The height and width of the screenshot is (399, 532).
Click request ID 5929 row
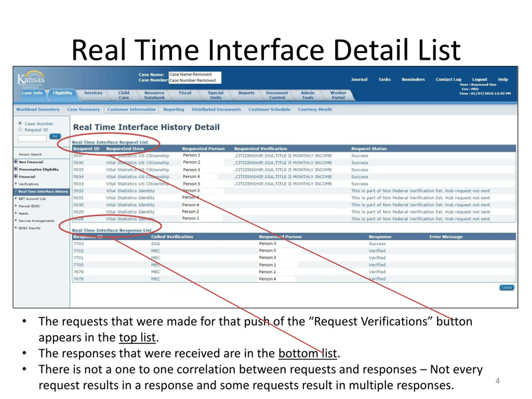294,212
